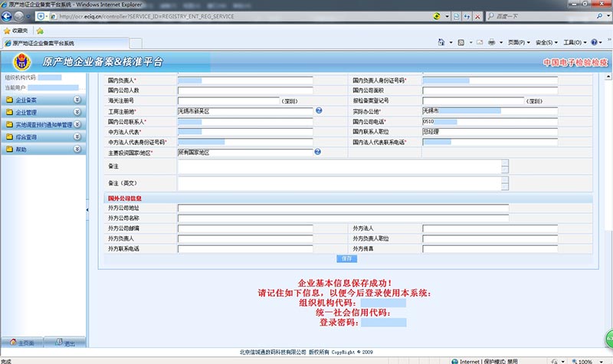The image size is (613, 364).
Task: Click help icon beside 工商注册地 field
Action: click(x=319, y=111)
